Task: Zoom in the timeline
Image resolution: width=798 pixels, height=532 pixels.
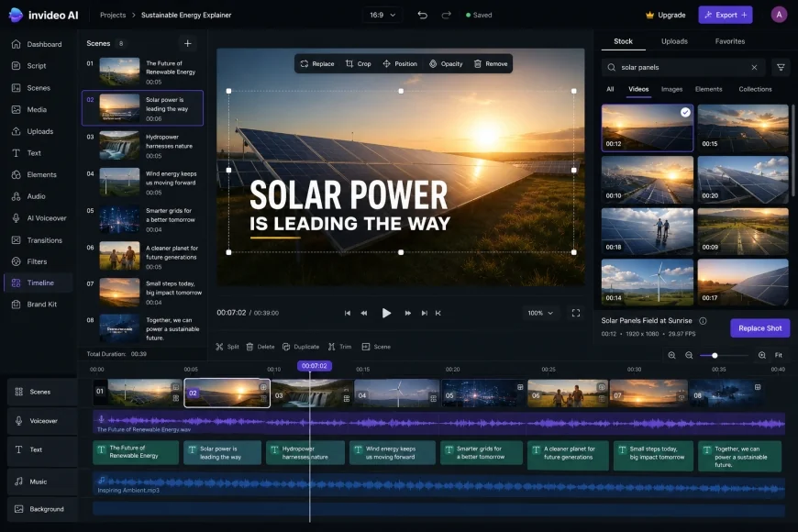Action: 762,355
